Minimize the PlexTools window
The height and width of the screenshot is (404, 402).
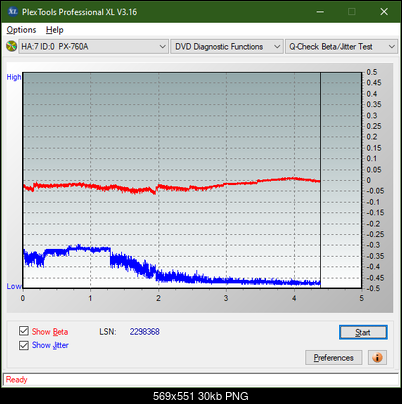click(320, 12)
